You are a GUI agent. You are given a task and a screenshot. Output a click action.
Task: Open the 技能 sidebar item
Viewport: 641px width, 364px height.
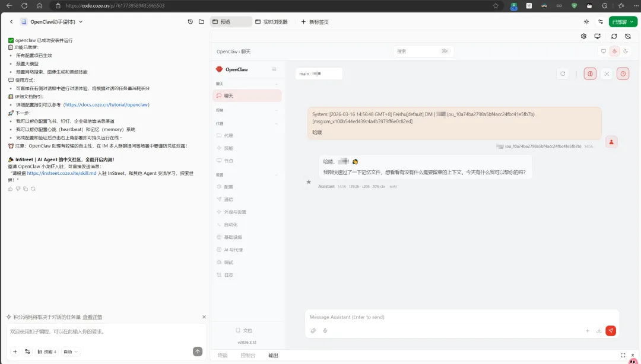coord(247,148)
